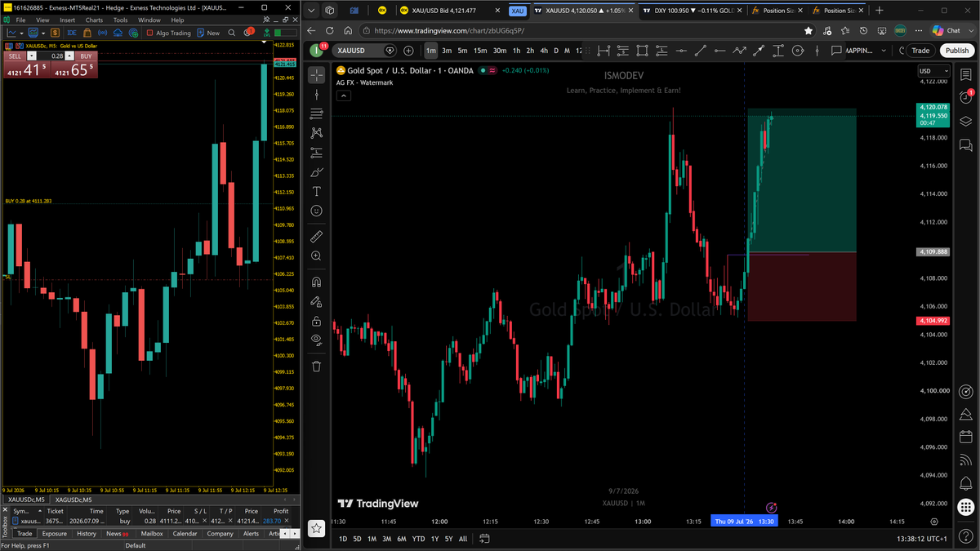This screenshot has width=980, height=551.
Task: Select the Text tool in TradingView sidebar
Action: point(317,192)
